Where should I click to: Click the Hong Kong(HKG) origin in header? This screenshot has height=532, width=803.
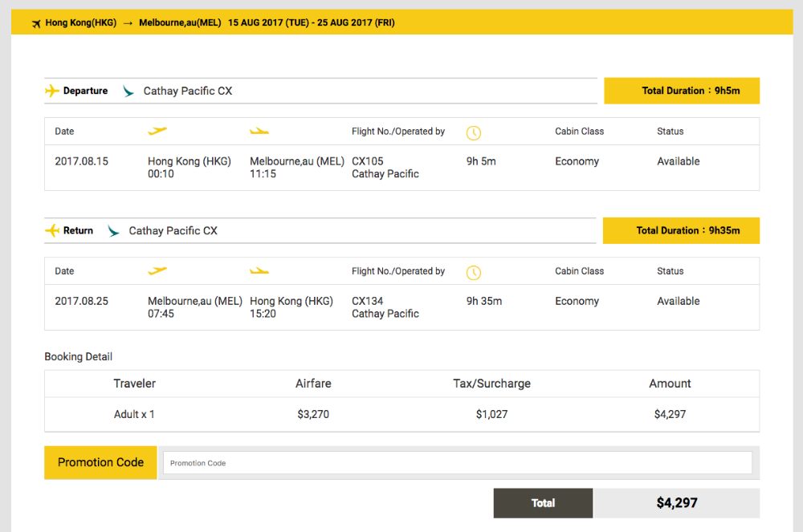point(81,22)
